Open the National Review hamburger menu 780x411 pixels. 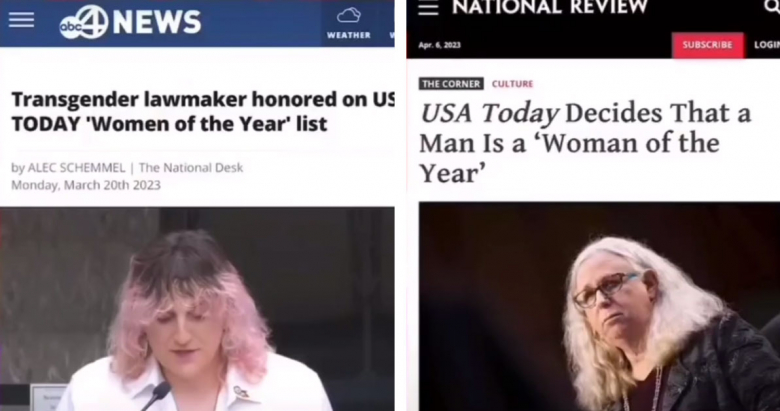428,8
